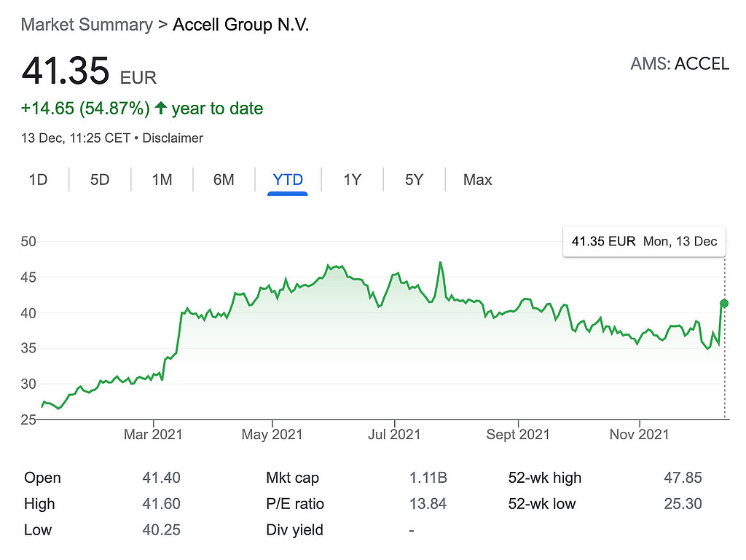Click the green end-point dot on chart
This screenshot has width=746, height=560.
(x=724, y=303)
